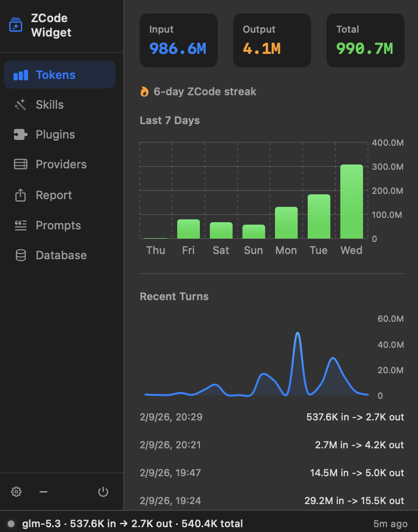Click the 29.2M in -> 15.5K out value
The image size is (418, 532).
(x=354, y=500)
